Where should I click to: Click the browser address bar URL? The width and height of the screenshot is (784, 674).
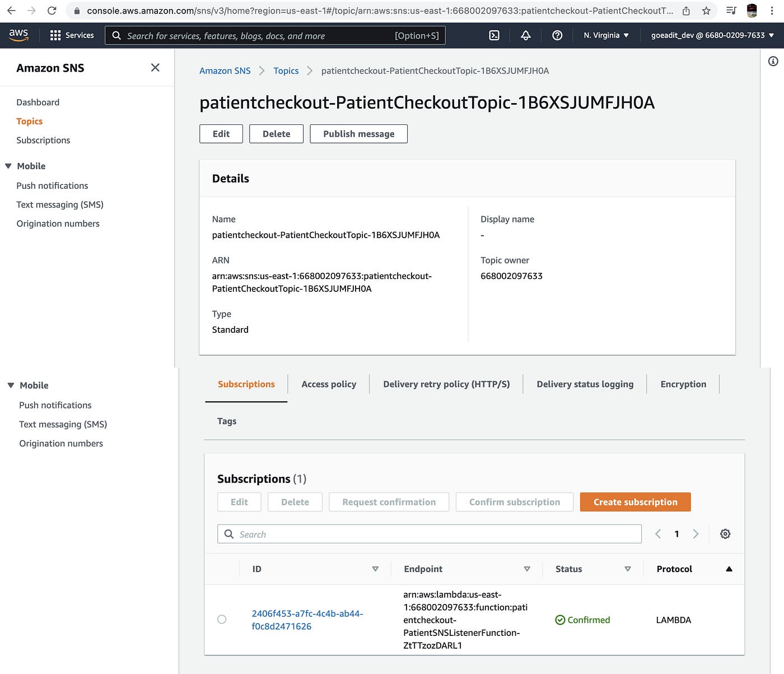[380, 11]
